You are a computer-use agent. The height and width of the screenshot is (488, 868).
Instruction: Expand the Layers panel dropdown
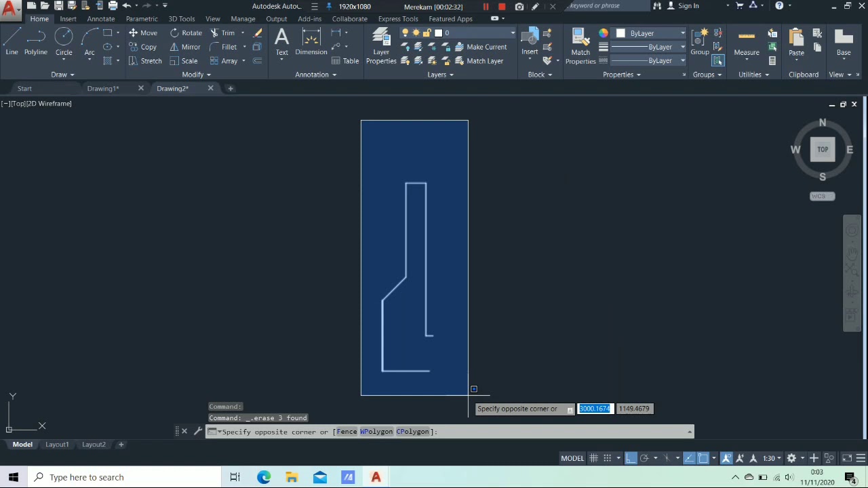pyautogui.click(x=440, y=75)
